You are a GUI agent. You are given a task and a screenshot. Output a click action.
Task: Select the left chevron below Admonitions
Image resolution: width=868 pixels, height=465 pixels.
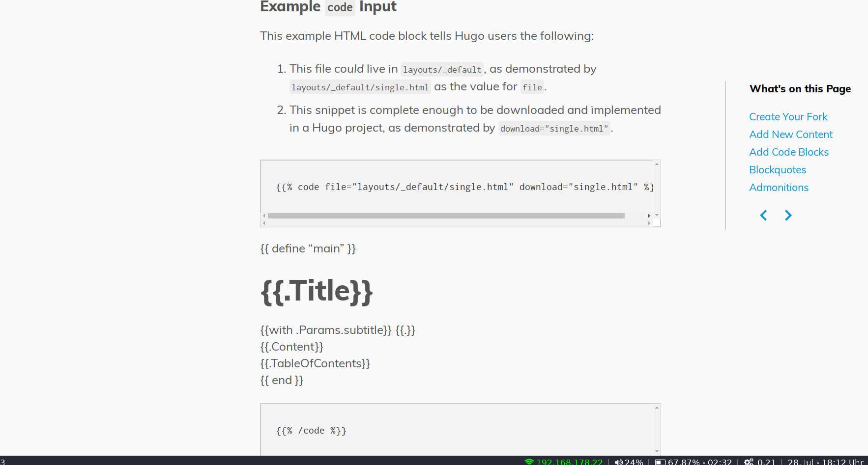tap(763, 215)
